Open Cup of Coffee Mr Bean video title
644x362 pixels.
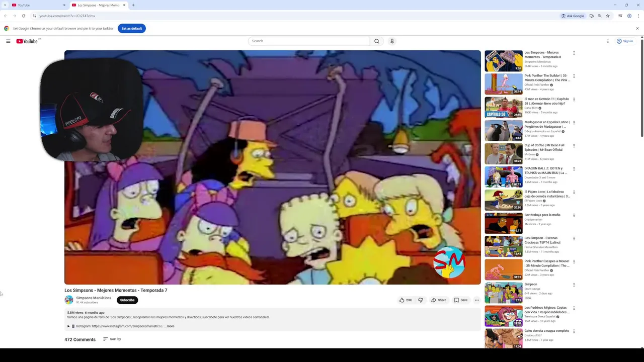[x=544, y=147]
